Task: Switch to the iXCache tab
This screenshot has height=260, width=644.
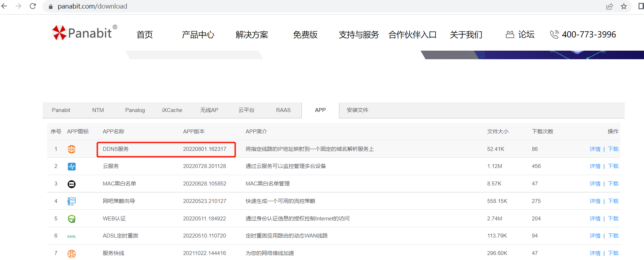Action: [x=172, y=110]
